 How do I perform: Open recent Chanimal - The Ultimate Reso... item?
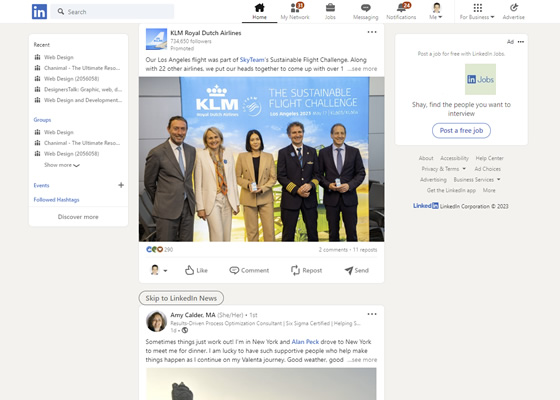tap(82, 68)
